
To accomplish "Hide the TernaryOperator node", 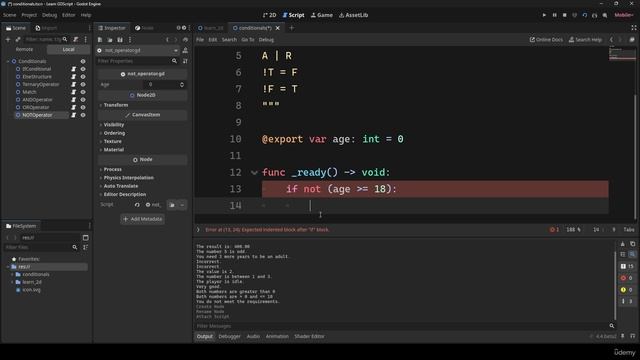I will point(83,84).
